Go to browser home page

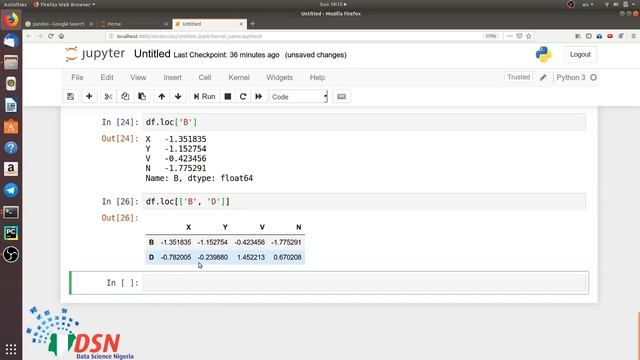61,36
